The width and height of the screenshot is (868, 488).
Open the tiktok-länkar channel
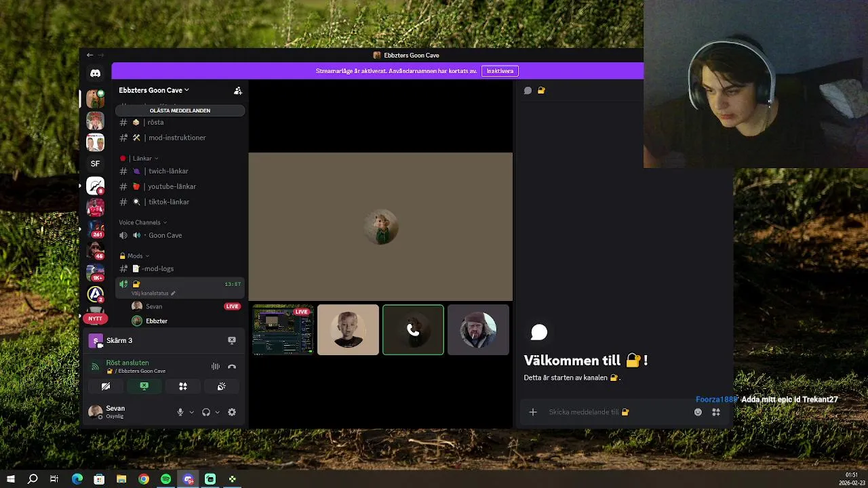180,202
